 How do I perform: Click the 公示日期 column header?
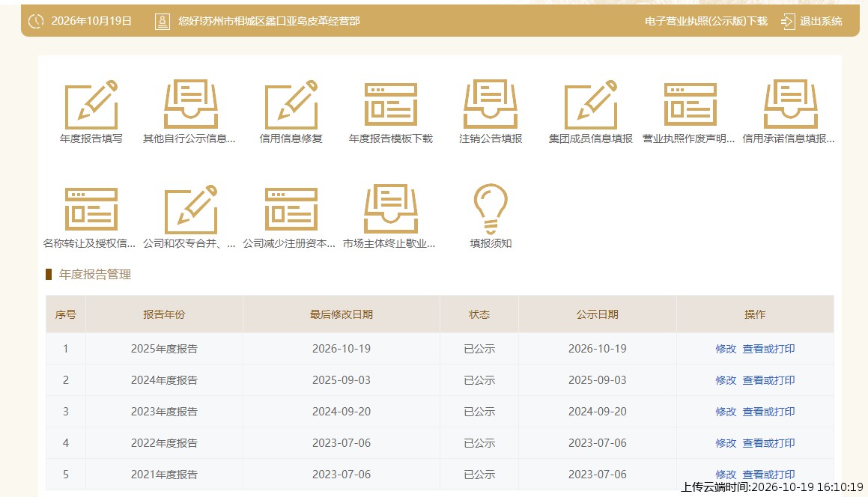(x=598, y=314)
